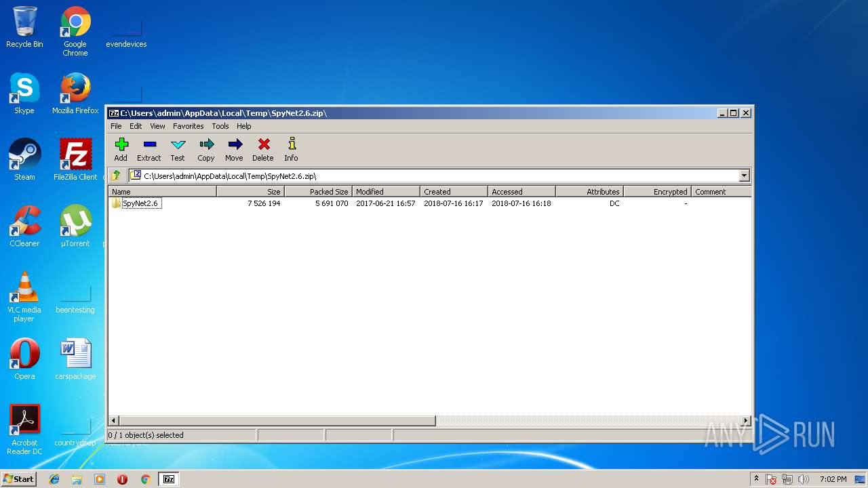The height and width of the screenshot is (488, 868).
Task: Click the Add toolbar icon in 7-Zip
Action: point(121,149)
